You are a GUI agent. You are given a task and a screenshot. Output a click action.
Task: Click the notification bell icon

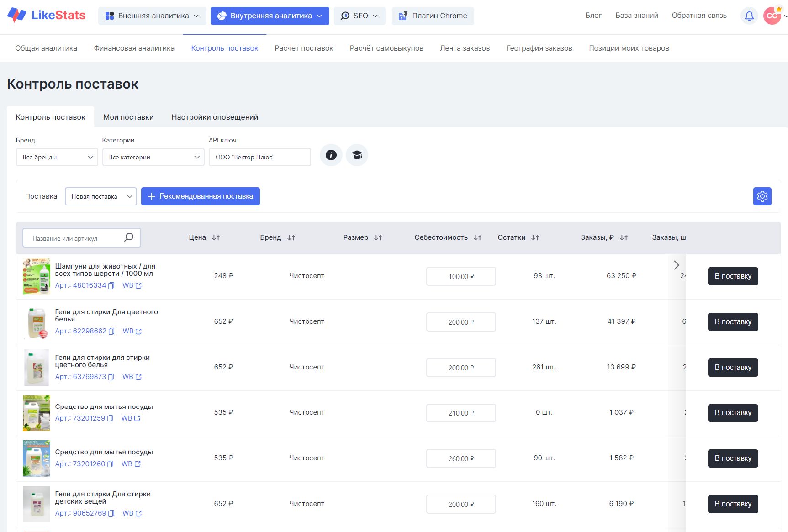749,16
